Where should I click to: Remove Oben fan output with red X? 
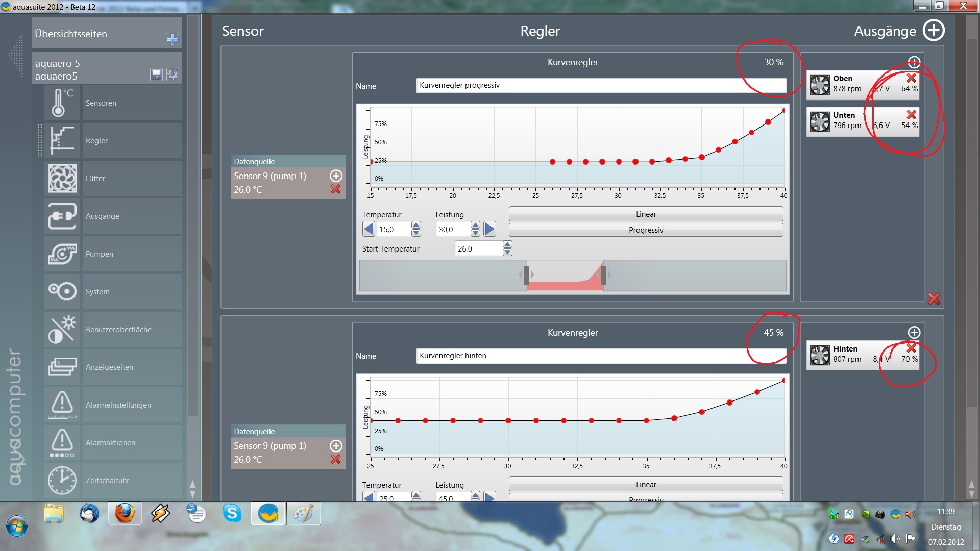tap(911, 78)
